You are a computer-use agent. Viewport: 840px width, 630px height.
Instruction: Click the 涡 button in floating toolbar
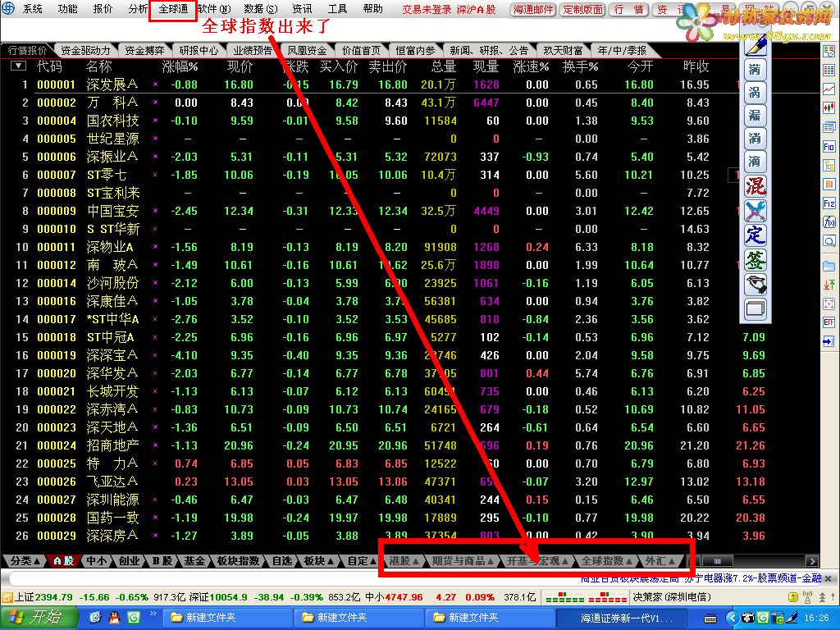click(756, 93)
